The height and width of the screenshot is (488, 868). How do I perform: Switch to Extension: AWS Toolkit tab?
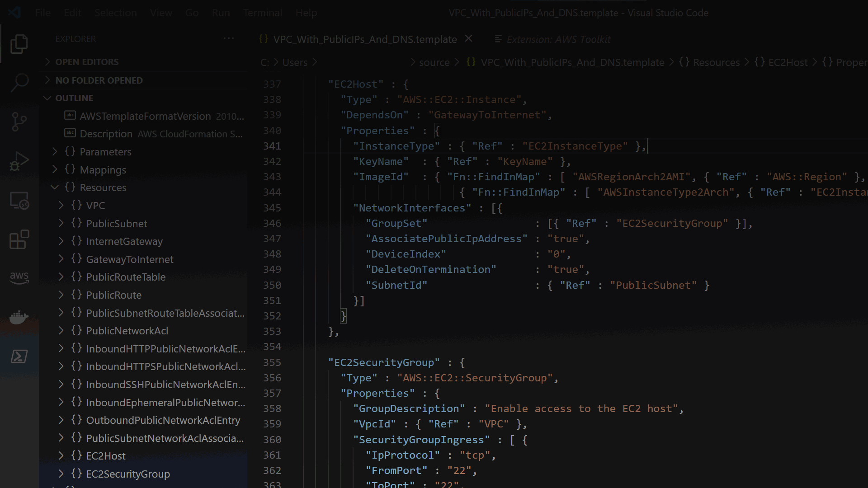point(558,39)
